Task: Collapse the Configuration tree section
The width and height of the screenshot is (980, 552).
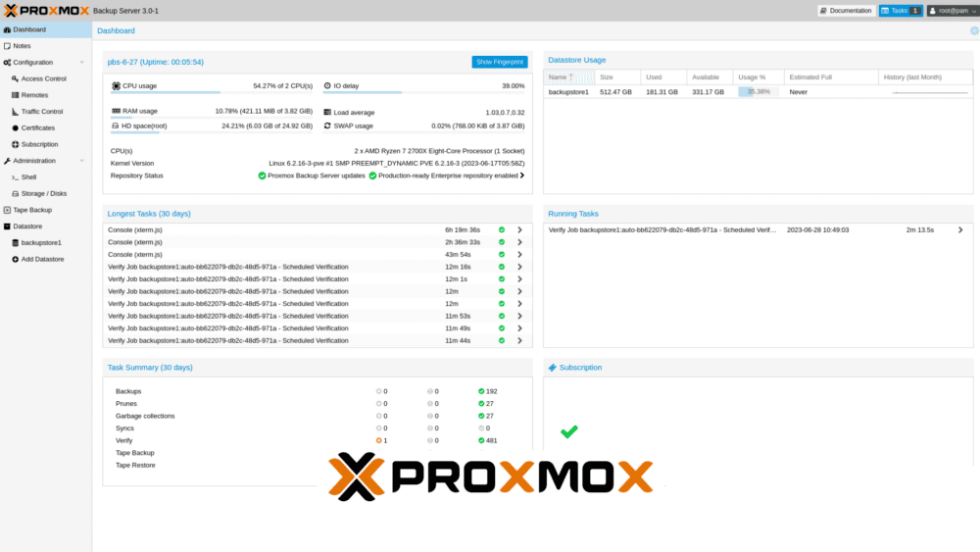Action: 82,63
